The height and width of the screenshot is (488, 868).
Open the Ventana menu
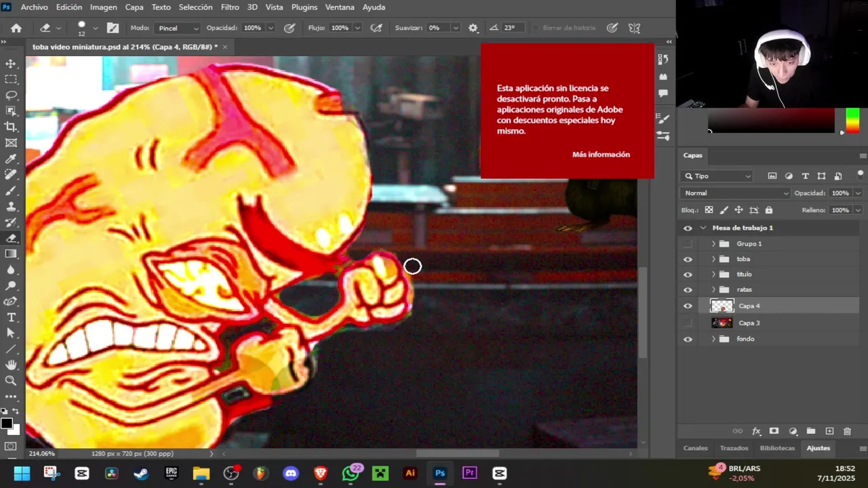click(340, 7)
